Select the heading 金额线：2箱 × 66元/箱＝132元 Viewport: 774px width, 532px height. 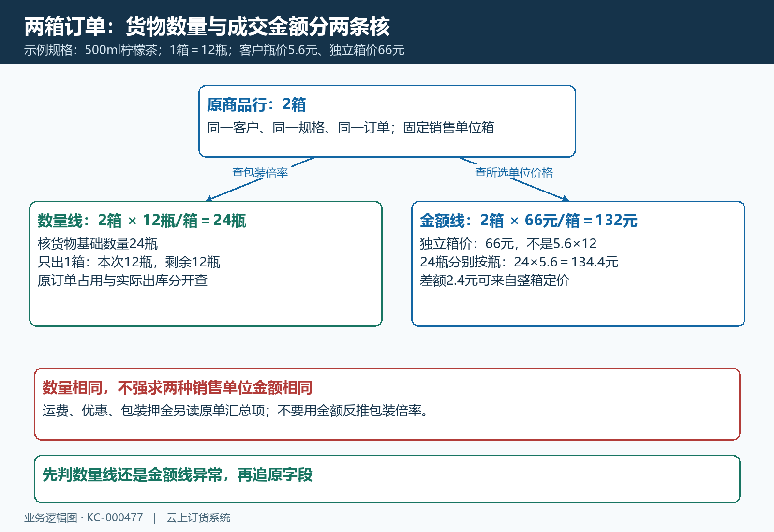(529, 221)
